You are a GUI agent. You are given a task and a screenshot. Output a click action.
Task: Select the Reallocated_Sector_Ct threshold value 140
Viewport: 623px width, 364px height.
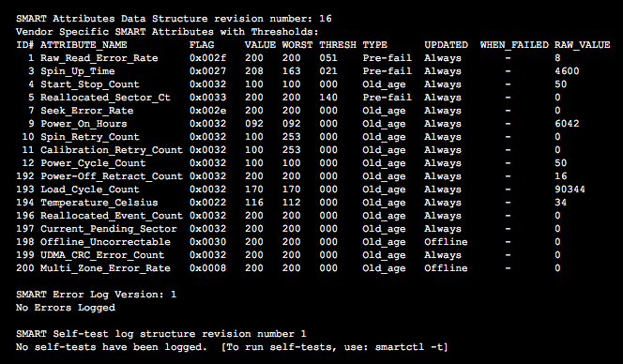[328, 98]
